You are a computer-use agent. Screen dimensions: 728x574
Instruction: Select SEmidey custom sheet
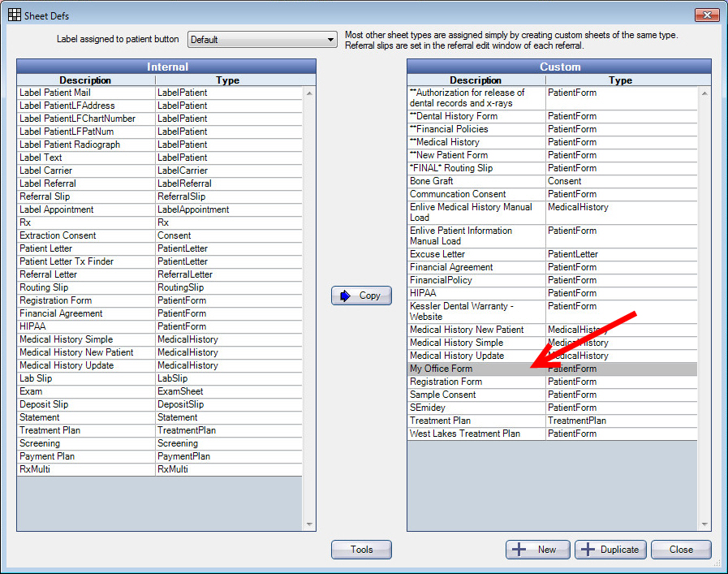coord(552,408)
